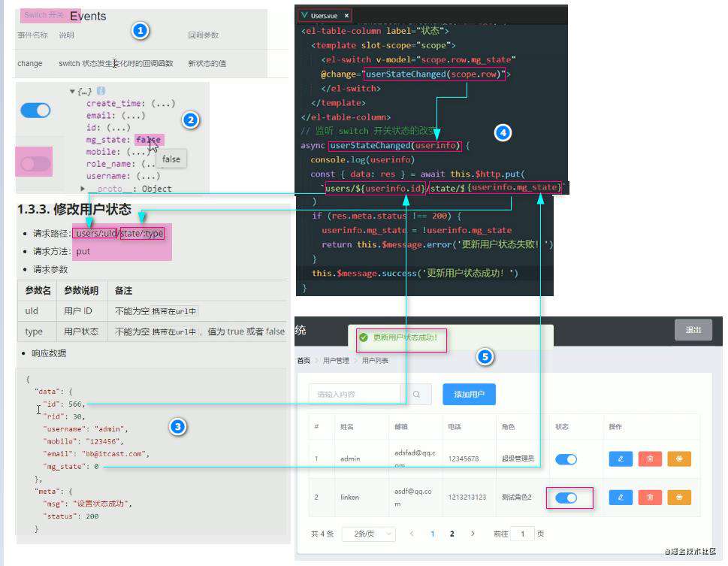Click the 首页 breadcrumb link
The height and width of the screenshot is (566, 728).
coord(304,361)
